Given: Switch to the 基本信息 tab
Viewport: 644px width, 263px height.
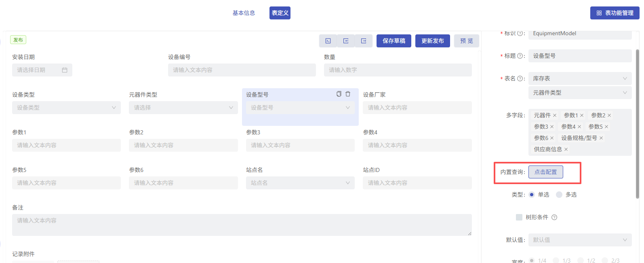Looking at the screenshot, I should click(x=244, y=13).
